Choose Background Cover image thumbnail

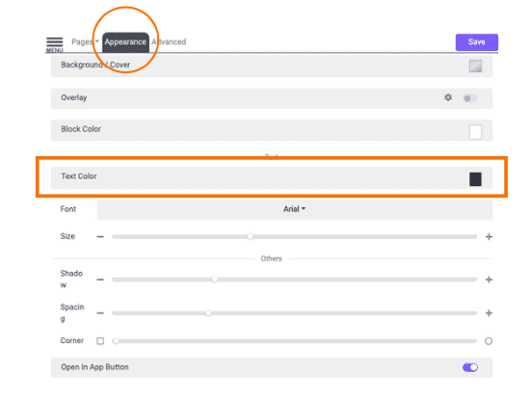[475, 67]
